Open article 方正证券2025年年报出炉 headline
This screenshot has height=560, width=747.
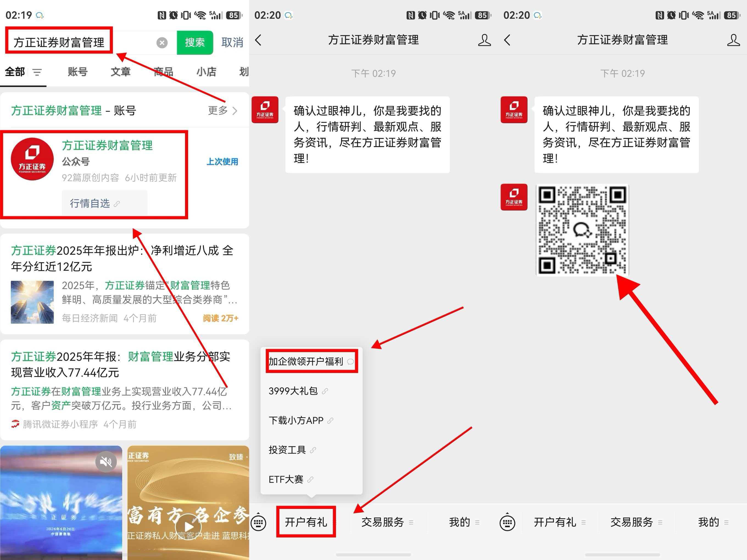pos(122,258)
